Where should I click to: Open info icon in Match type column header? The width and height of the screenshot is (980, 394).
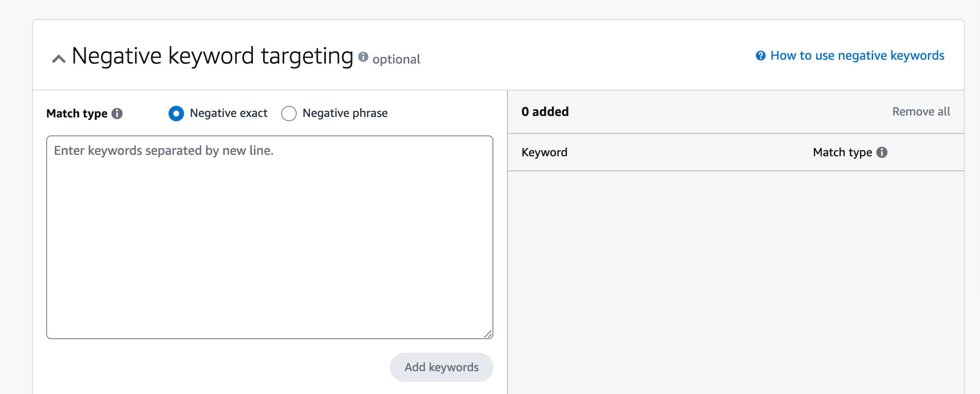click(x=882, y=152)
